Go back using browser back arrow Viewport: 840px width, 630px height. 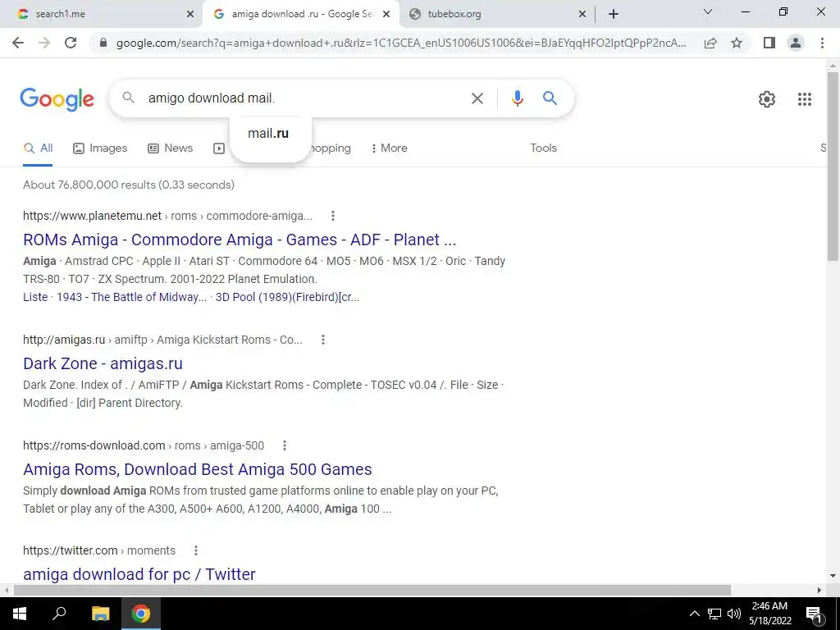pos(18,43)
